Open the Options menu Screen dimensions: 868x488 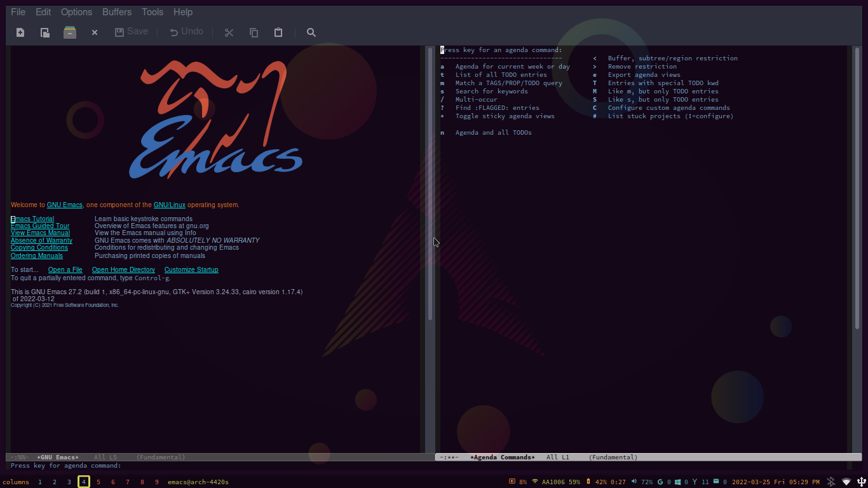[x=76, y=12]
